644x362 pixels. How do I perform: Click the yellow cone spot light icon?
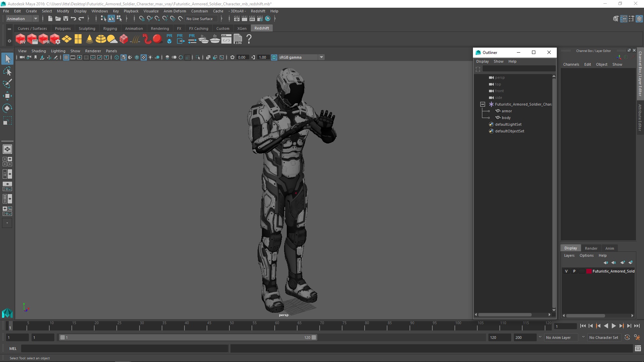tap(89, 39)
